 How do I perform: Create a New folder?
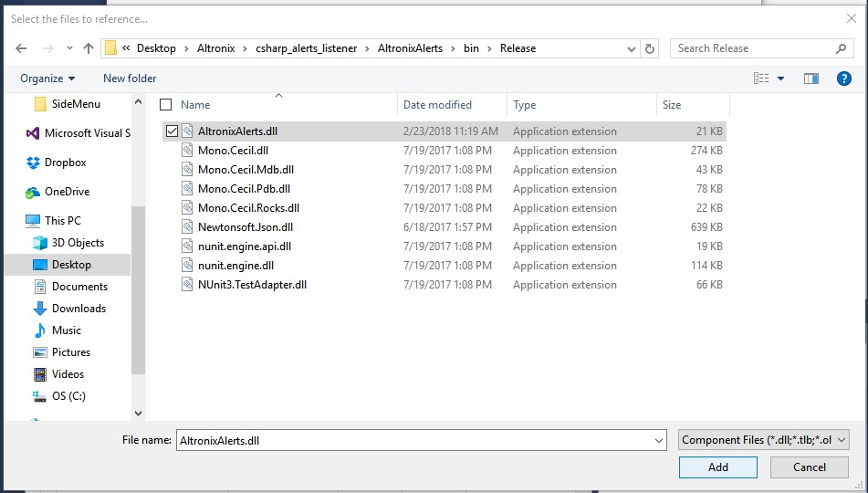tap(130, 79)
